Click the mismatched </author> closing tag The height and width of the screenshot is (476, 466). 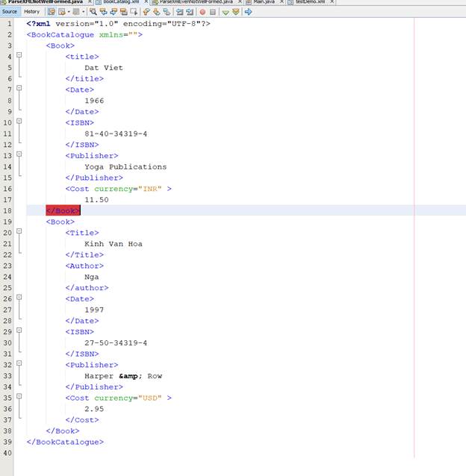pos(87,288)
